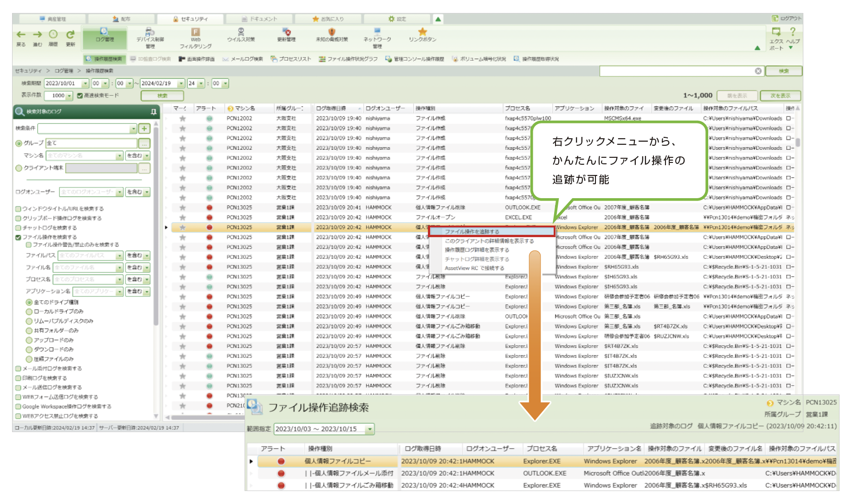Choose AssetView RC で接続する in context menu
Viewport: 853px width, 504px height.
(474, 268)
